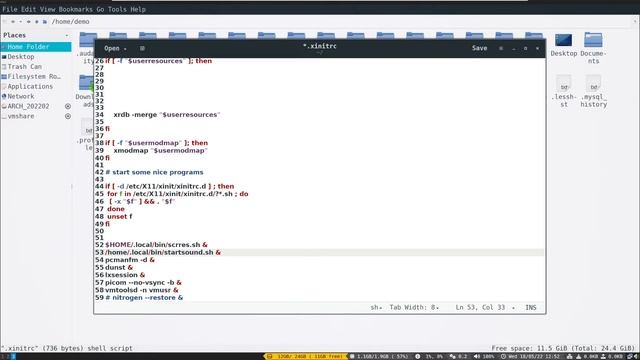
Task: Click the 'dunst &' line
Action: tap(119, 267)
